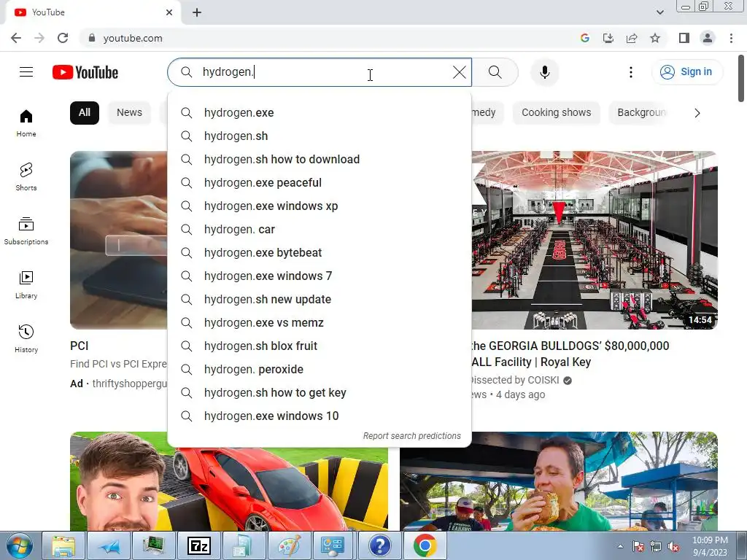747x560 pixels.
Task: Pick hydrogen.sh blox fruit suggestion
Action: [x=320, y=346]
